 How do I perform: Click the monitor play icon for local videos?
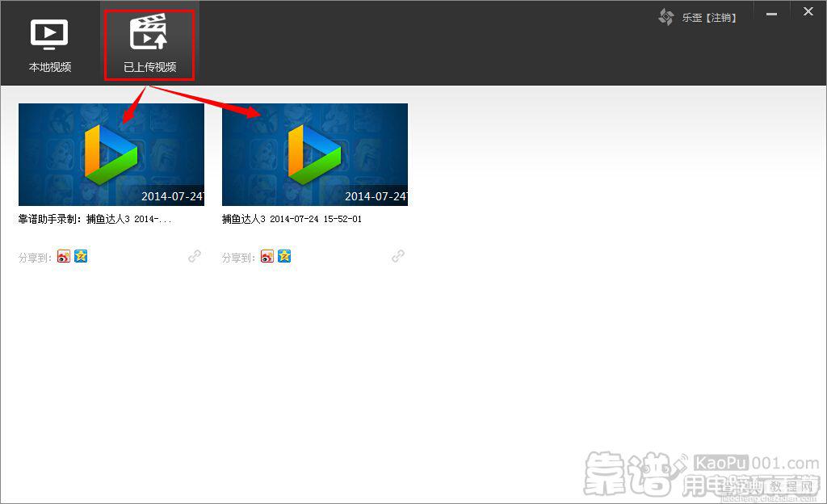[49, 34]
